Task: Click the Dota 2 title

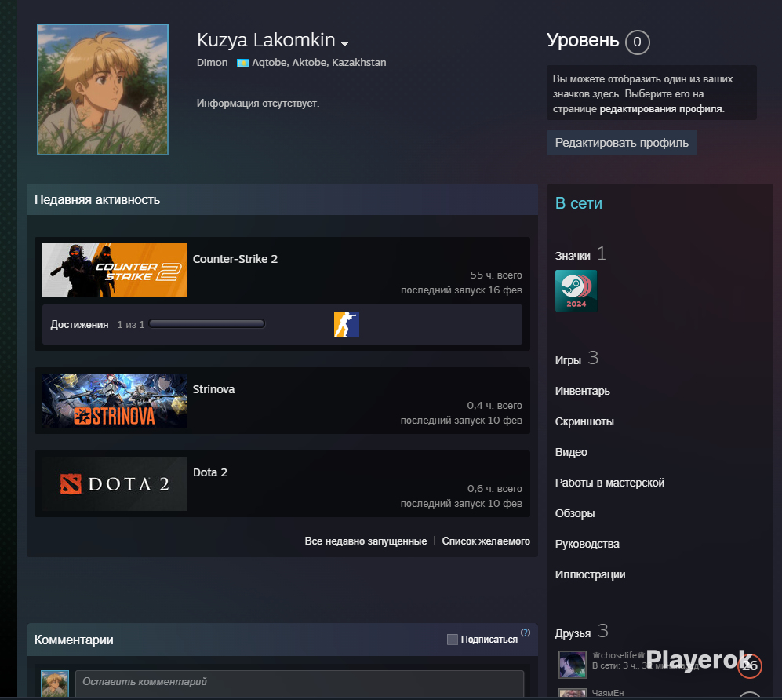Action: click(x=210, y=472)
